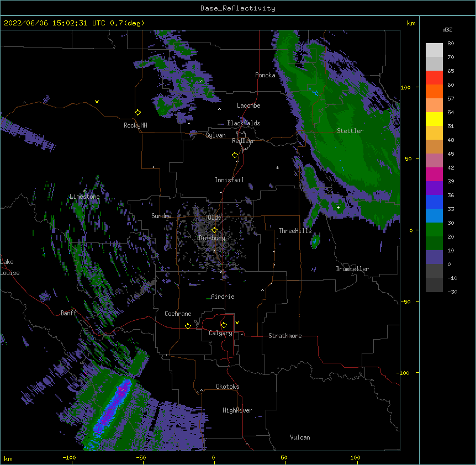Click the bright green 20-30 dBZ legend swatch
Image resolution: width=476 pixels, height=465 pixels.
coord(434,230)
